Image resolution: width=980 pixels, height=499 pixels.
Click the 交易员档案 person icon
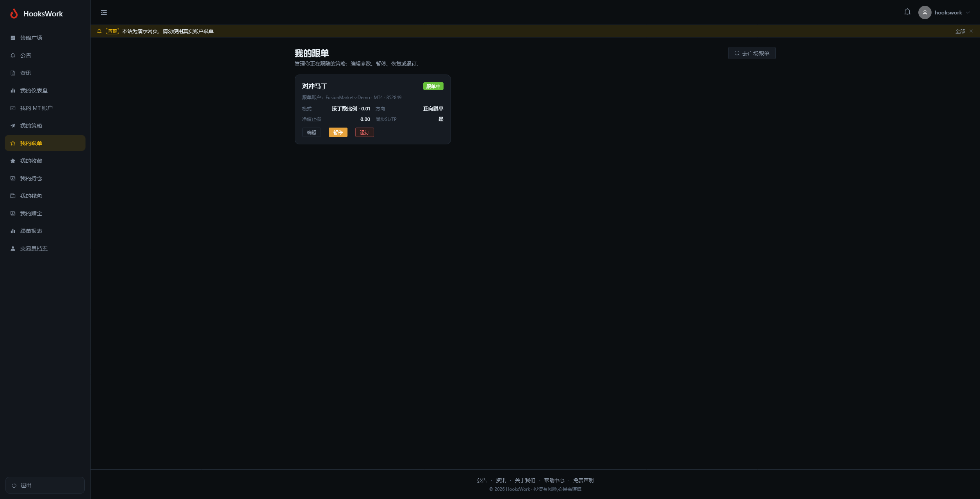[13, 249]
